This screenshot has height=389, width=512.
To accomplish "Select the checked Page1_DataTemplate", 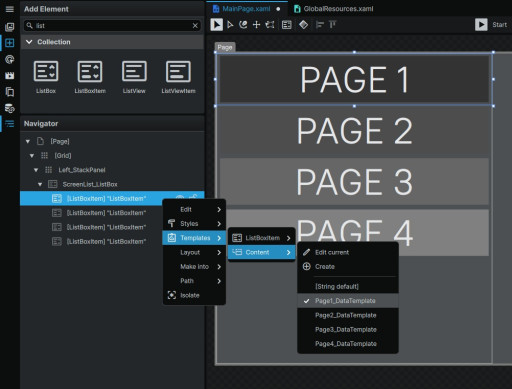I will [x=348, y=301].
